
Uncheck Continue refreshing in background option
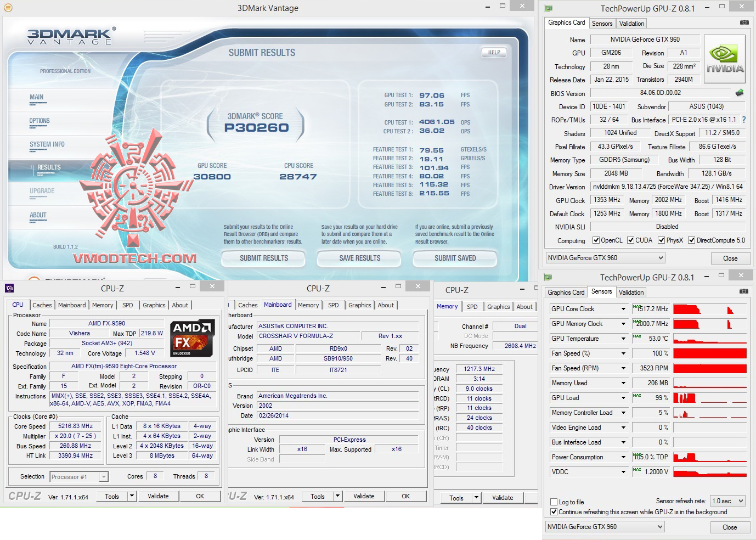click(554, 512)
